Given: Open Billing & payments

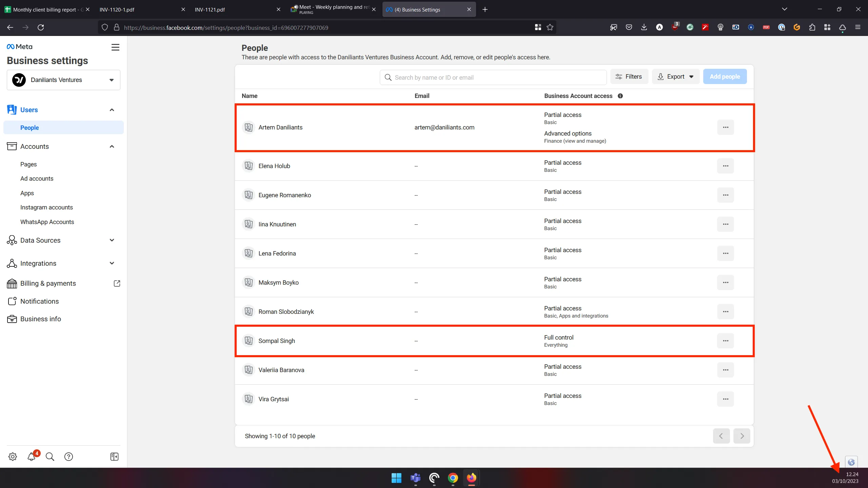Looking at the screenshot, I should coord(48,283).
